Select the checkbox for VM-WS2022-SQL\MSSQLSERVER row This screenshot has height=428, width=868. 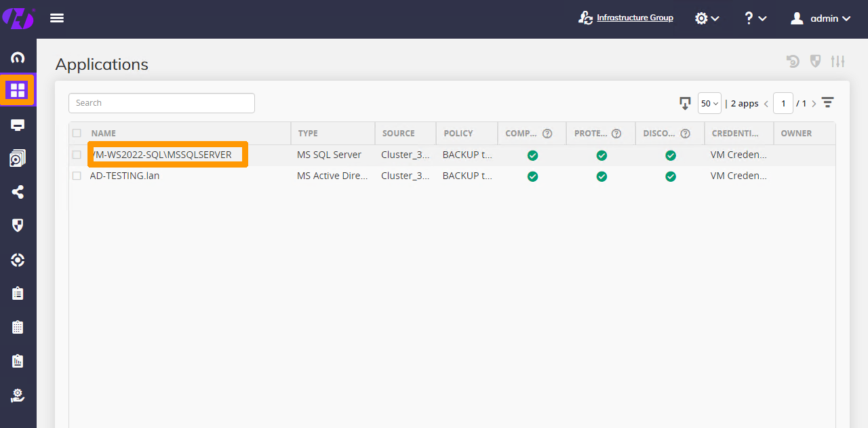pyautogui.click(x=77, y=155)
